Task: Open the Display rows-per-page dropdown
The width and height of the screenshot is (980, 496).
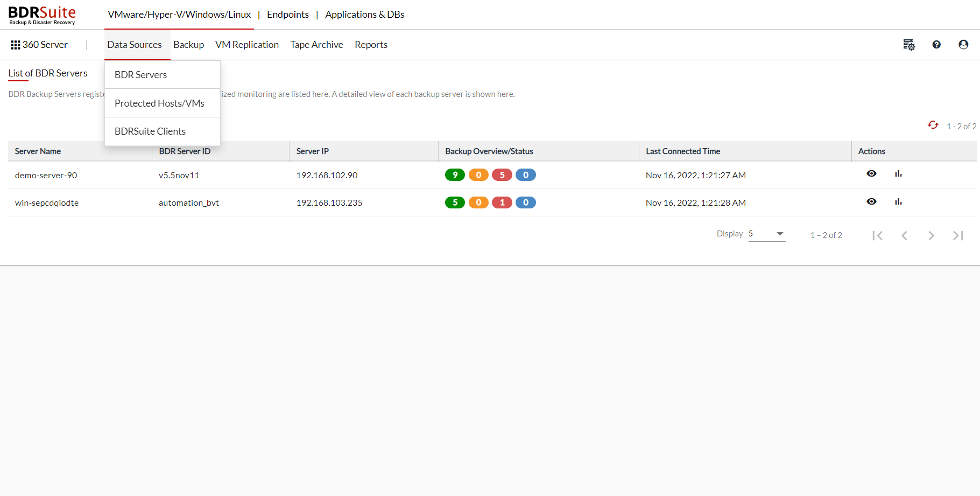Action: 767,234
